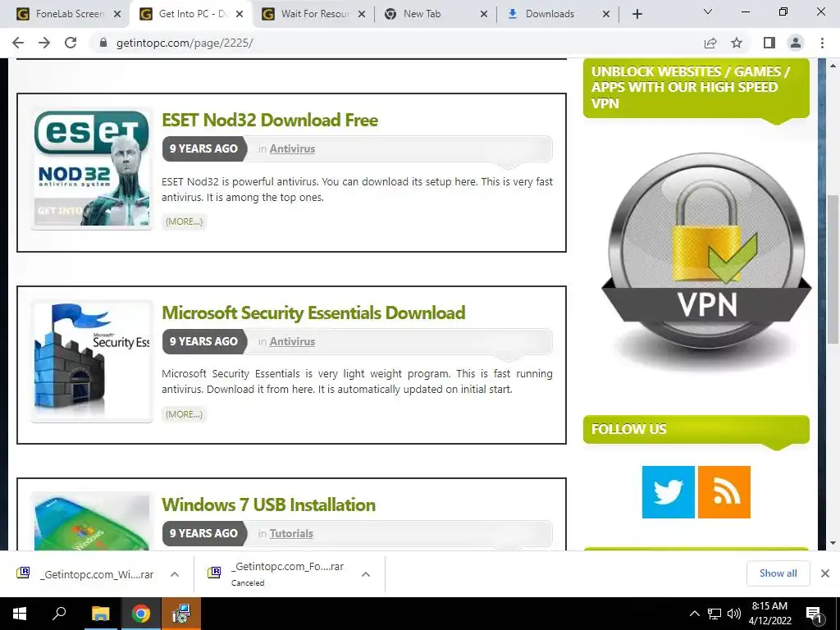Viewport: 840px width, 630px height.
Task: Click the installer app taskbar icon
Action: coord(181,614)
